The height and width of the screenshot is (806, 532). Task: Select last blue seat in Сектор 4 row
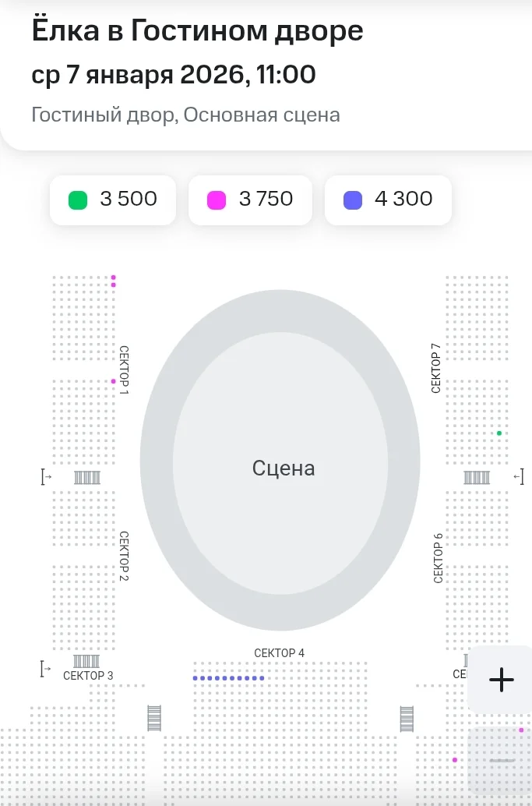(x=262, y=678)
